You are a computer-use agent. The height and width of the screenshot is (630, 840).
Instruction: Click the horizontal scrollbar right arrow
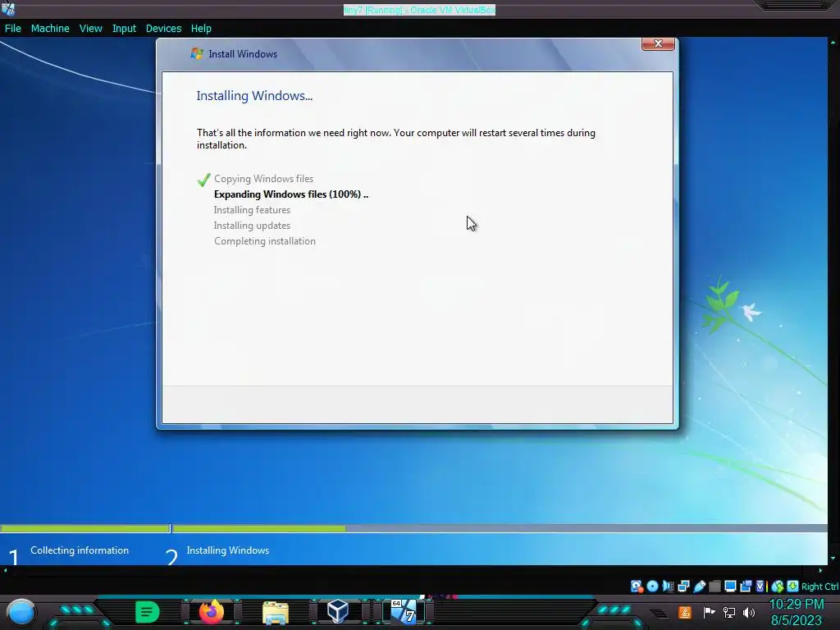tap(820, 570)
